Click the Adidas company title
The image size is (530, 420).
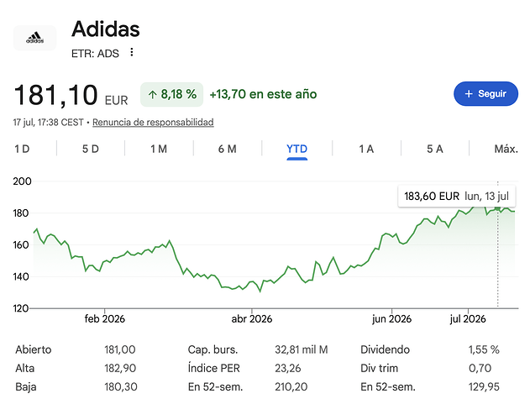point(106,29)
